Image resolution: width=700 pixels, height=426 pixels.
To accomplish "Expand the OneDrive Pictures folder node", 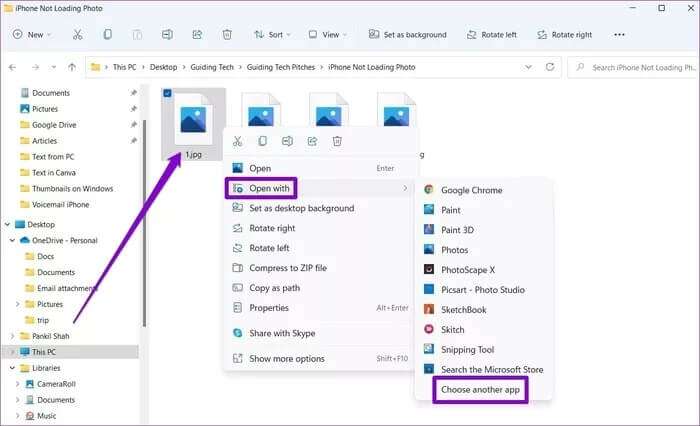I will click(17, 304).
